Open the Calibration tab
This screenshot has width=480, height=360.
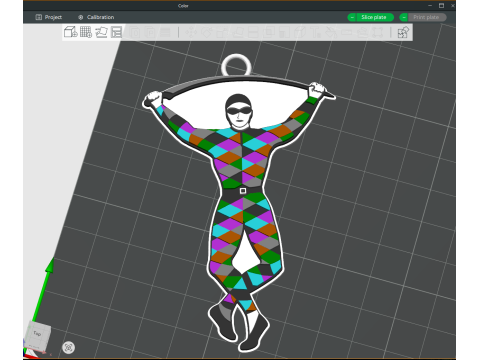coord(96,17)
